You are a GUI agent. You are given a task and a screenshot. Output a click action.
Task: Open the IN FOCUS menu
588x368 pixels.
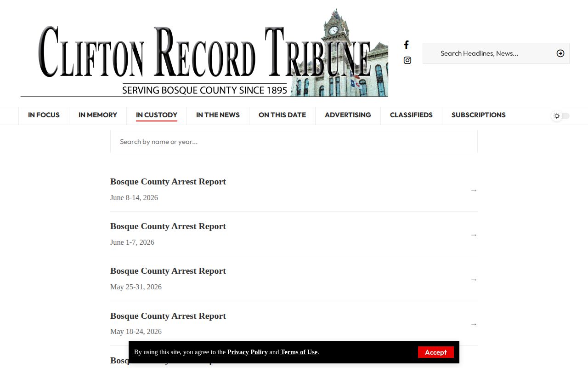(x=44, y=115)
